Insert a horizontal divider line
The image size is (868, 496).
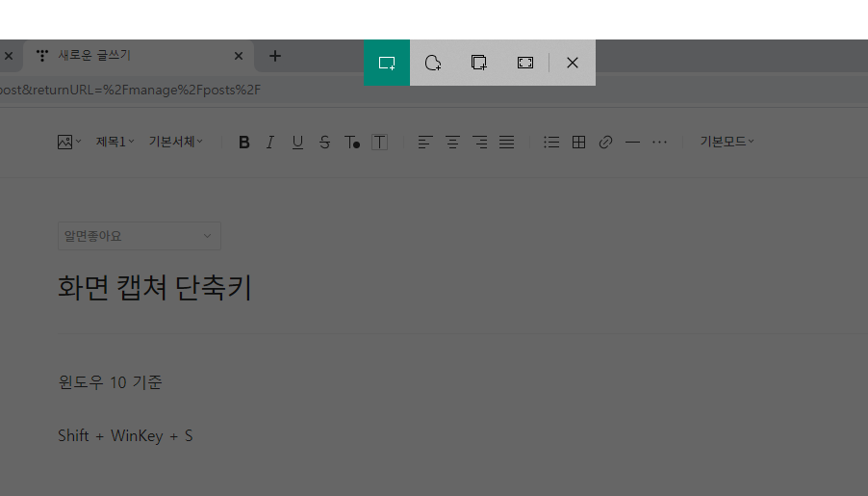pos(632,143)
